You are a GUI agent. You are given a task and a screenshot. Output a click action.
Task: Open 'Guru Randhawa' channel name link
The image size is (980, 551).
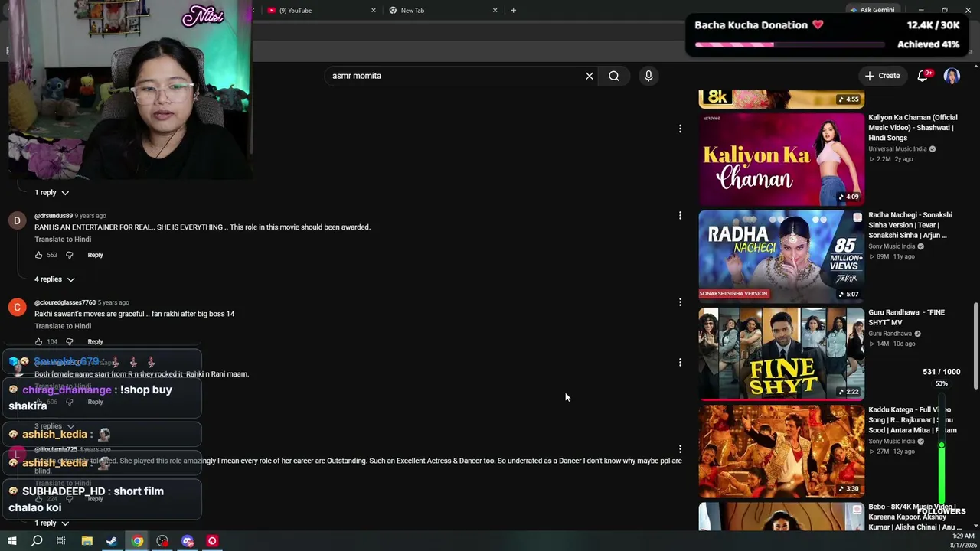tap(890, 334)
